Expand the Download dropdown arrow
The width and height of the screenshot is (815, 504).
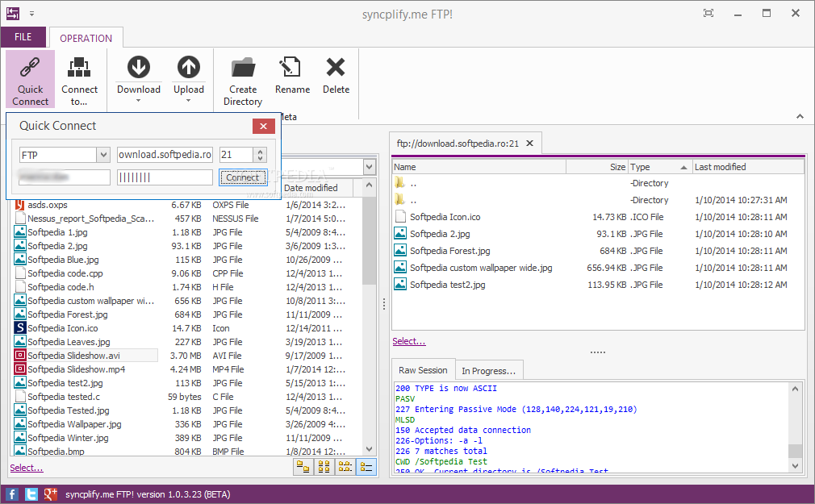point(138,101)
